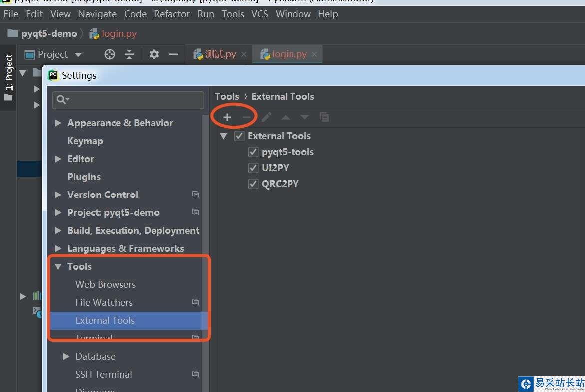Click Tools in settings breadcrumb header
The image size is (585, 392).
coord(227,97)
